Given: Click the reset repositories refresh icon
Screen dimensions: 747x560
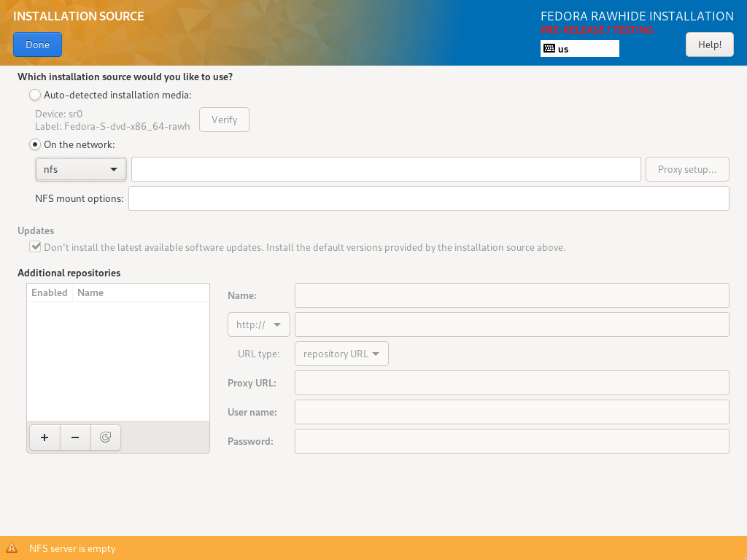Looking at the screenshot, I should pyautogui.click(x=106, y=437).
